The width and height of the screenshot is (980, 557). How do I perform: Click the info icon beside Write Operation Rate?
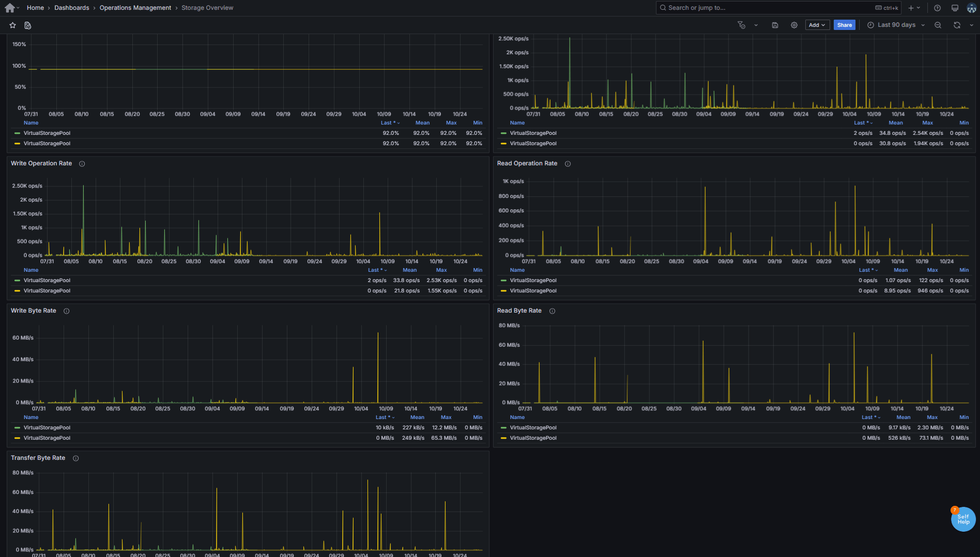pyautogui.click(x=82, y=164)
